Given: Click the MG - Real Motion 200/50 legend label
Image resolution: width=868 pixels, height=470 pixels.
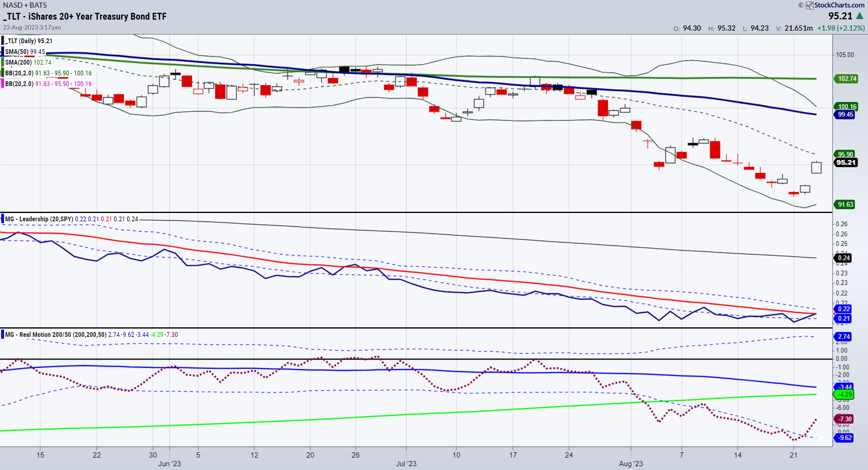Looking at the screenshot, I should point(56,335).
